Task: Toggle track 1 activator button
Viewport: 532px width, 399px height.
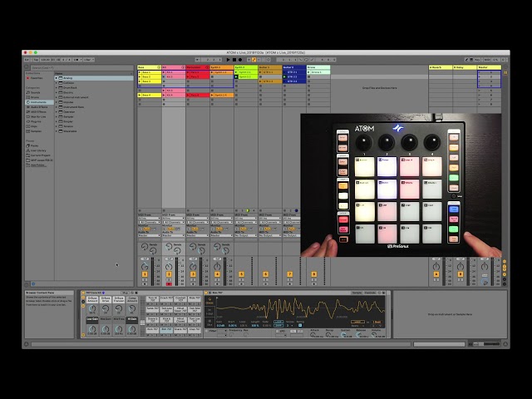Action: 145,274
